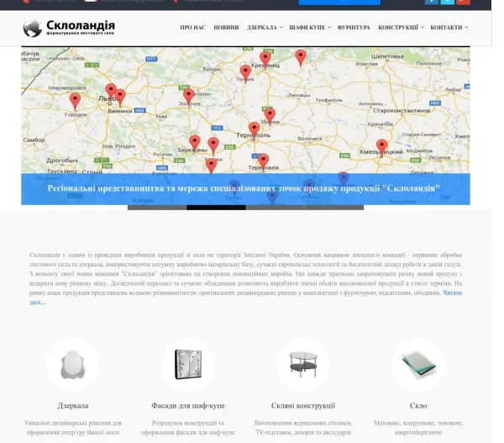Click the map pin above Кременец
The width and height of the screenshot is (504, 443).
coord(265,59)
